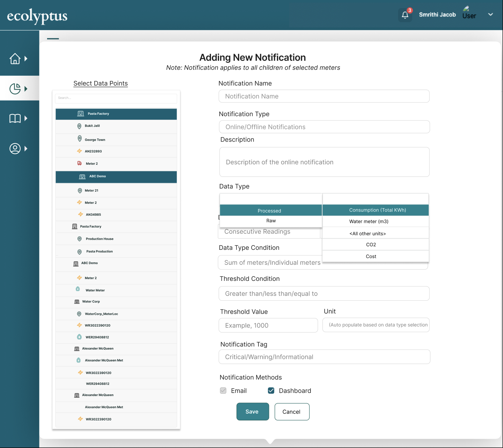The width and height of the screenshot is (503, 448).
Task: Click the Cancel button
Action: coord(292,412)
